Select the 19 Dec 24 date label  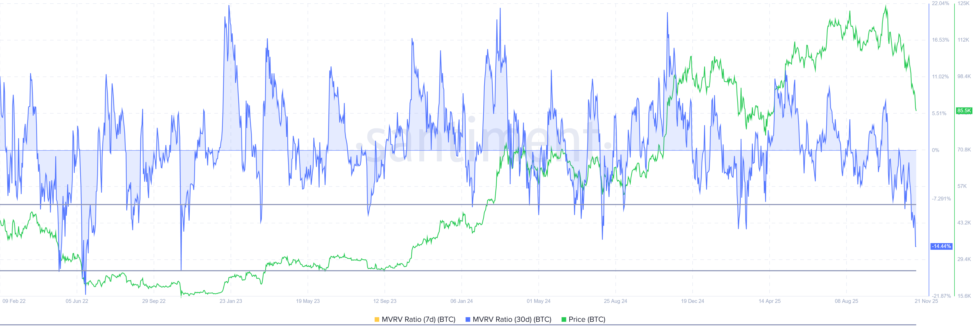pos(692,301)
